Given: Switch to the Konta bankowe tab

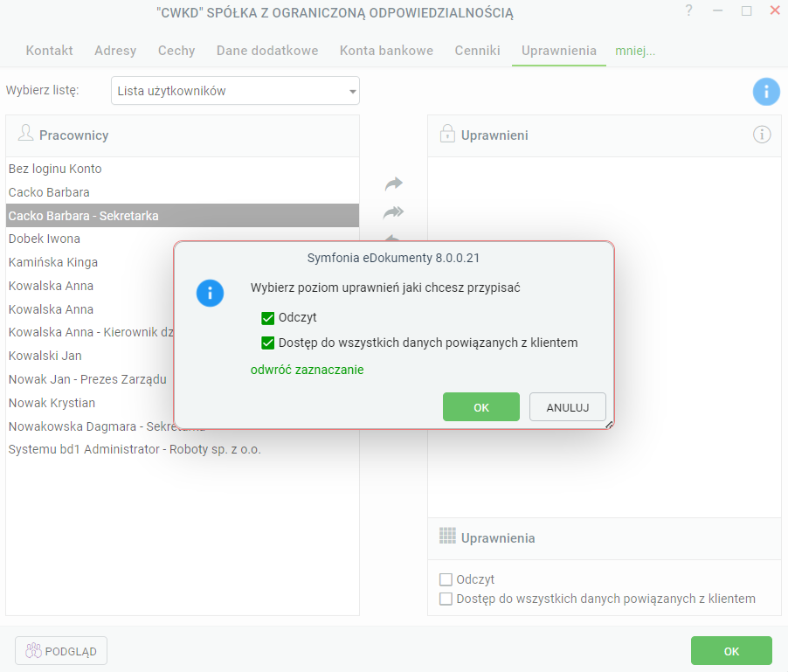Looking at the screenshot, I should (386, 51).
